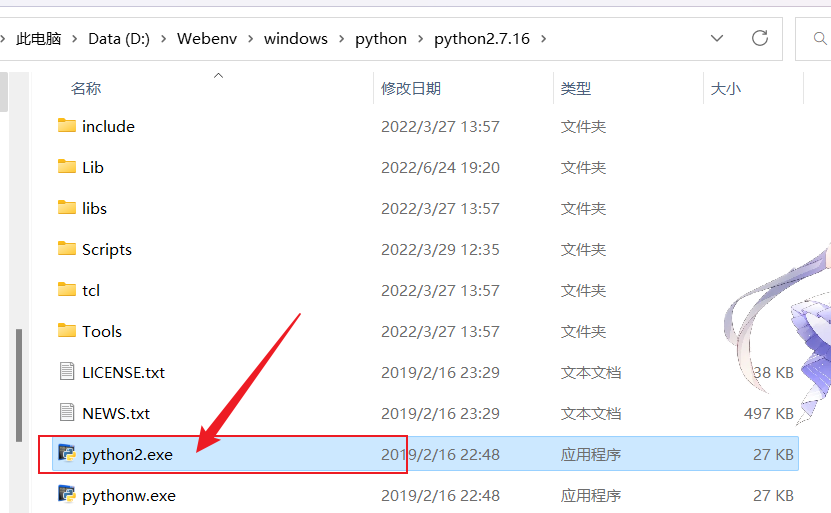This screenshot has height=513, width=831.
Task: Click Lib date 2022/6/24 19:20
Action: (x=440, y=167)
